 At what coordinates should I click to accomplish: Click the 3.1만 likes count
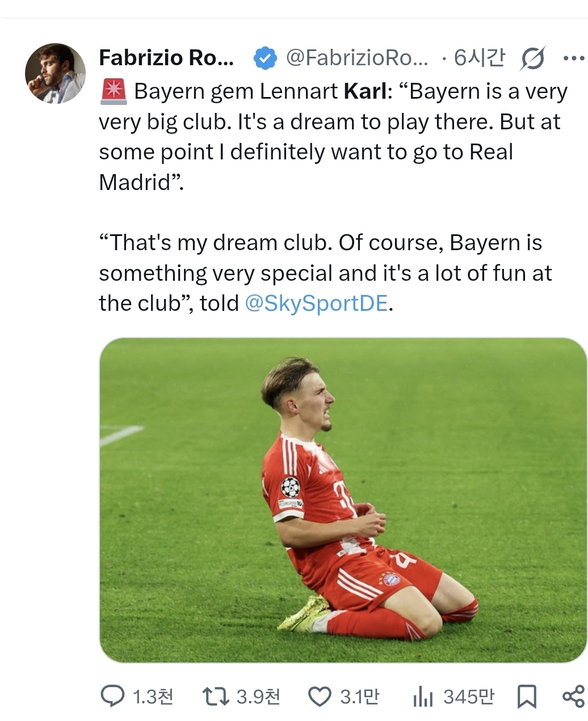(359, 696)
